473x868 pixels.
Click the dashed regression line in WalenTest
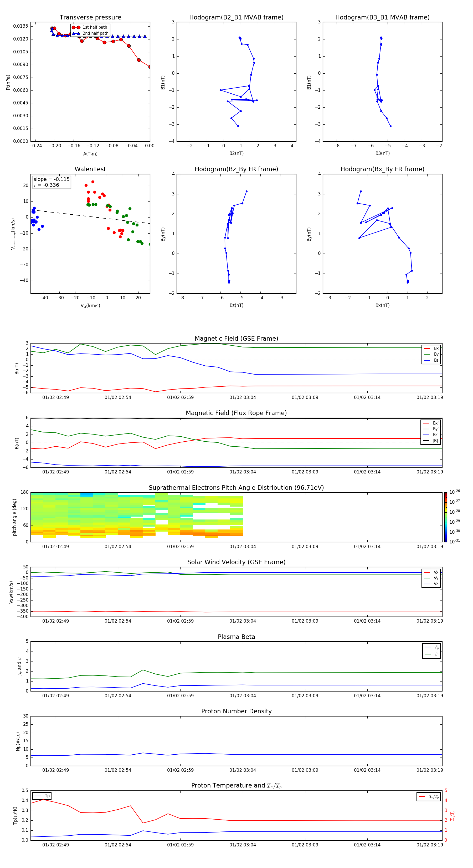pyautogui.click(x=90, y=217)
